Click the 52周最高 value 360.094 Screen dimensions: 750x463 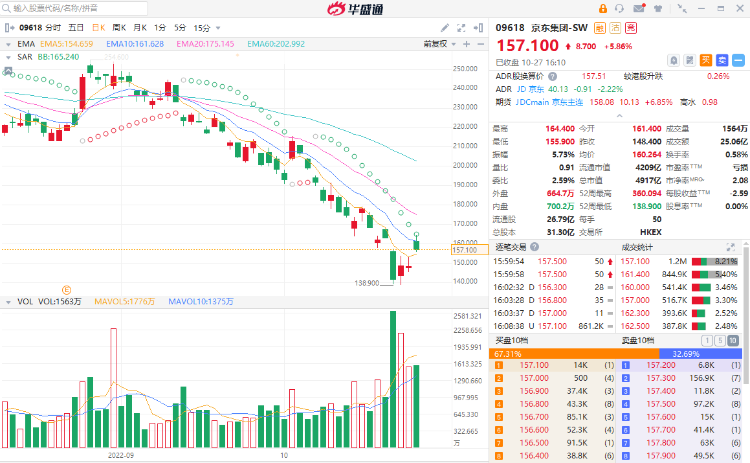pos(647,193)
